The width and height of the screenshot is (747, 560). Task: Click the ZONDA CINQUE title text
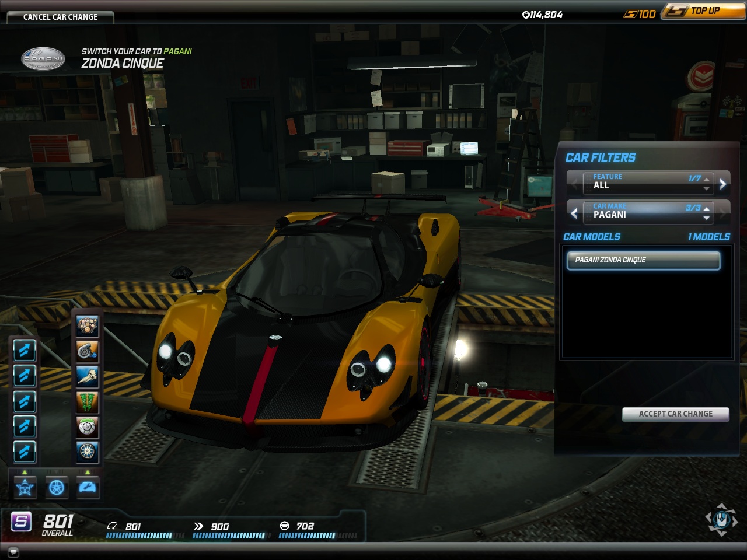pos(123,63)
